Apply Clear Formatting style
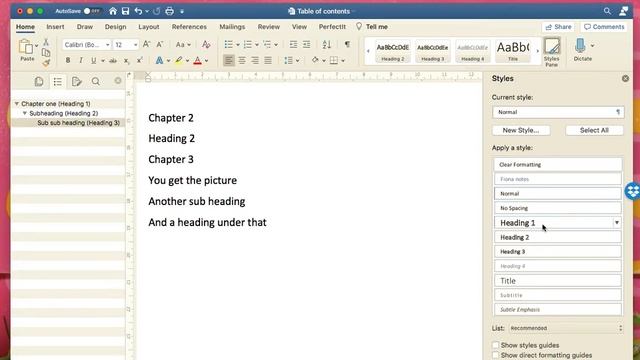 [x=558, y=164]
